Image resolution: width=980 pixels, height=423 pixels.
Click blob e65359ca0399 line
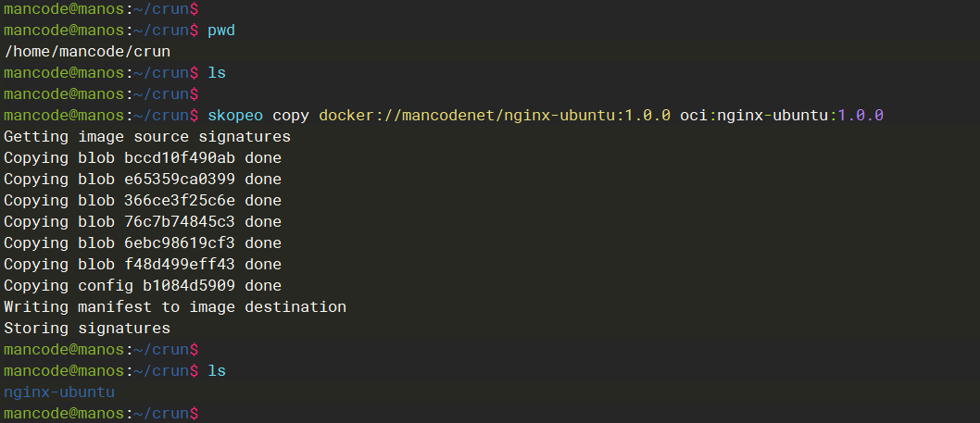point(142,180)
